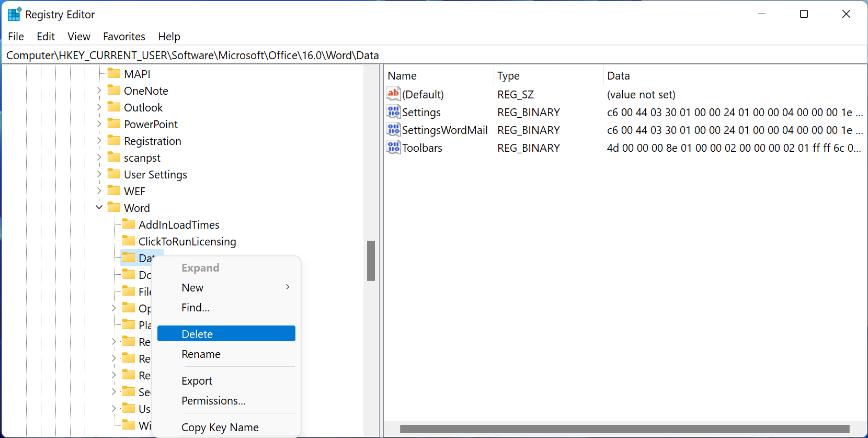Click the Toolbars data starting '4d 00 00 00'
Screen dimensions: 868x438
click(x=734, y=148)
